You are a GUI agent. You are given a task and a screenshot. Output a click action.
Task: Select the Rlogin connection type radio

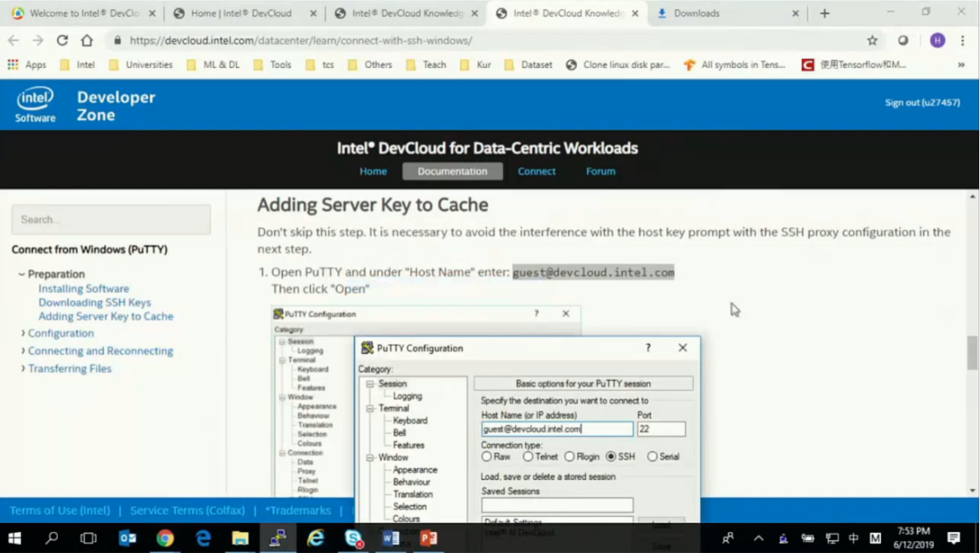coord(569,456)
